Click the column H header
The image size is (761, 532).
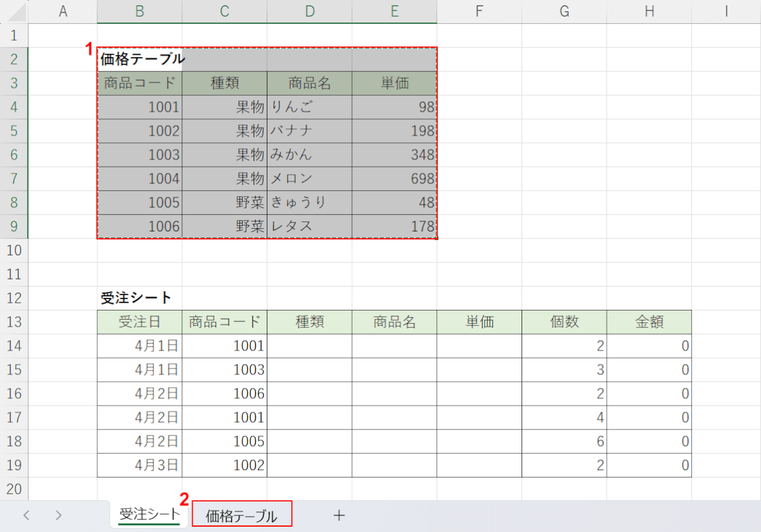coord(649,11)
